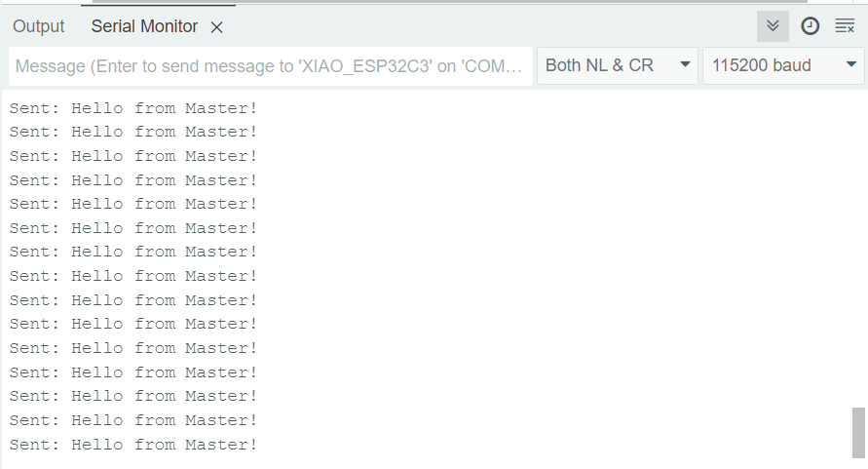The width and height of the screenshot is (868, 469).
Task: Close the Serial Monitor tab
Action: (217, 27)
